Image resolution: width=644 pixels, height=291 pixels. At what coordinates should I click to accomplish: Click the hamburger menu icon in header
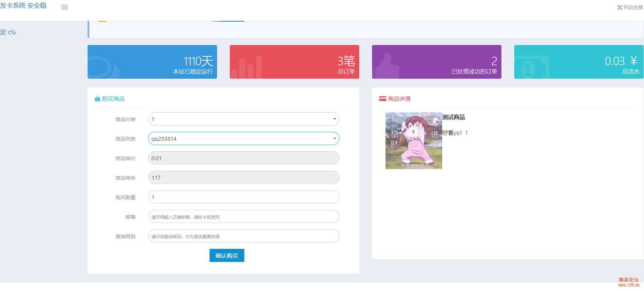pos(64,7)
